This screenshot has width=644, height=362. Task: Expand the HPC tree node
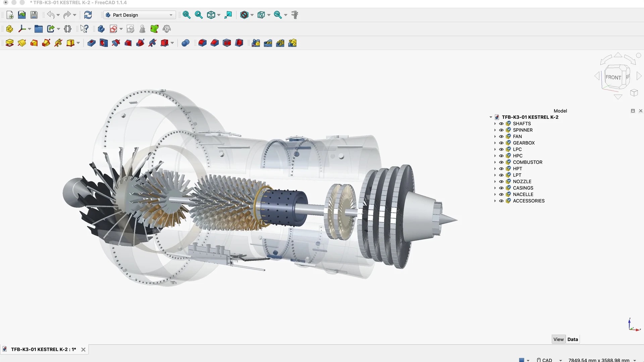tap(495, 156)
